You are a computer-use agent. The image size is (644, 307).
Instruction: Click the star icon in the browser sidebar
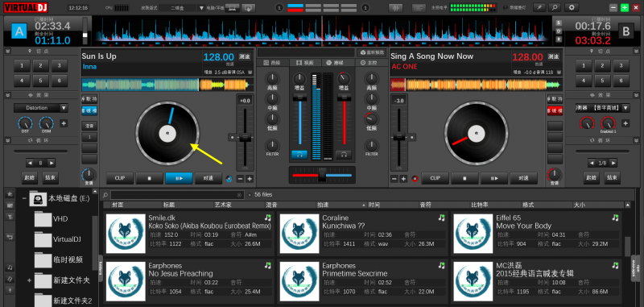coord(10,194)
